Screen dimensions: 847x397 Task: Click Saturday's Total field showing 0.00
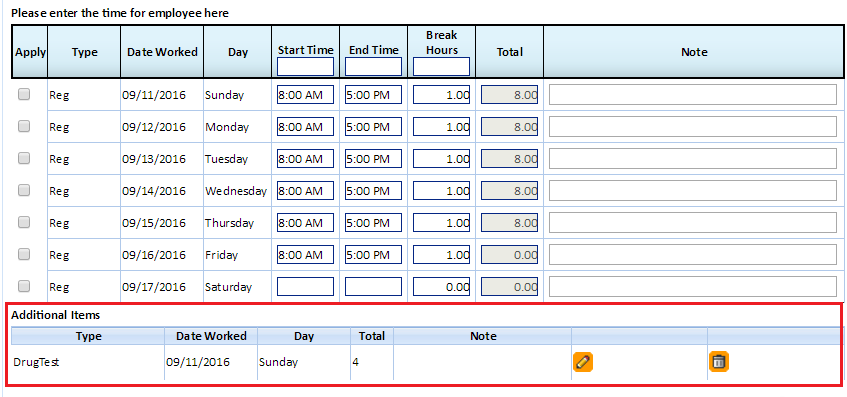[509, 286]
